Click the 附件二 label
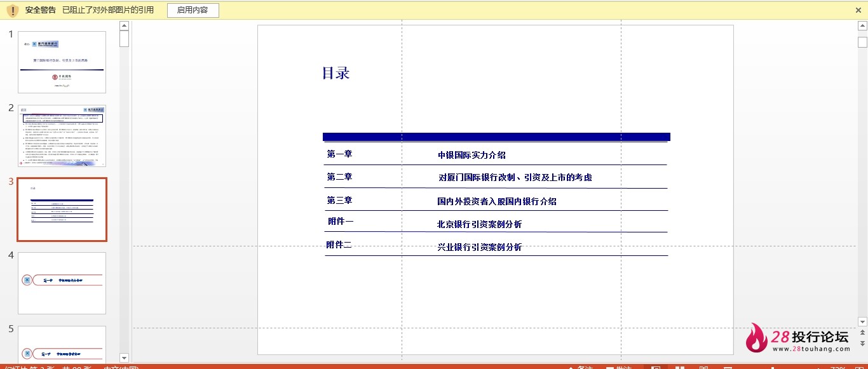 (x=339, y=245)
